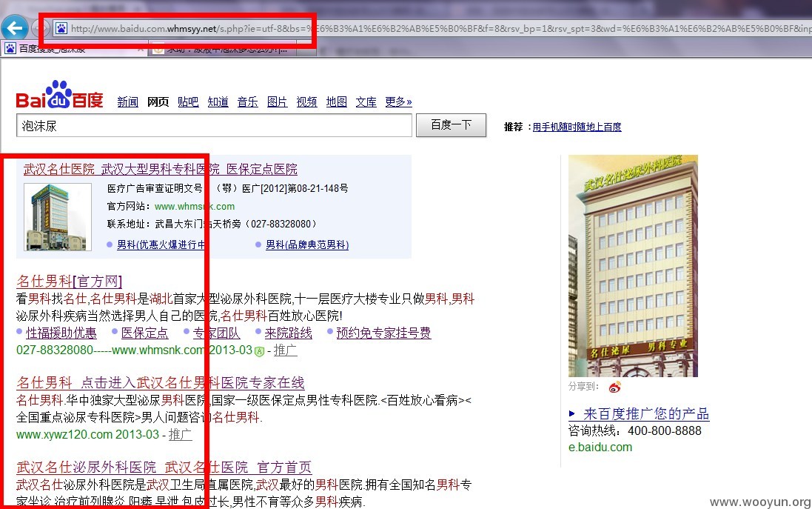This screenshot has height=509, width=812.
Task: Click the large hospital building advertisement image
Action: [x=633, y=266]
